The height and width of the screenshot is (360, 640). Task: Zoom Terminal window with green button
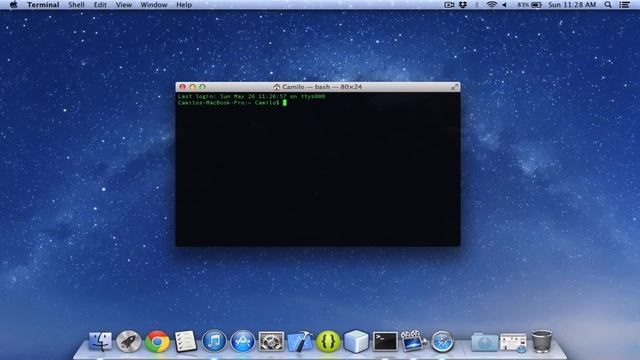coord(202,87)
